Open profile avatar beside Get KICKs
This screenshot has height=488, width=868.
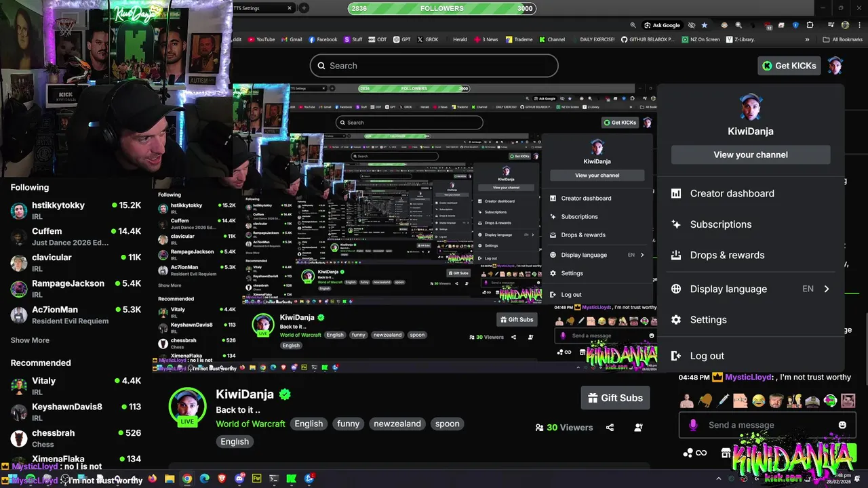coord(835,66)
